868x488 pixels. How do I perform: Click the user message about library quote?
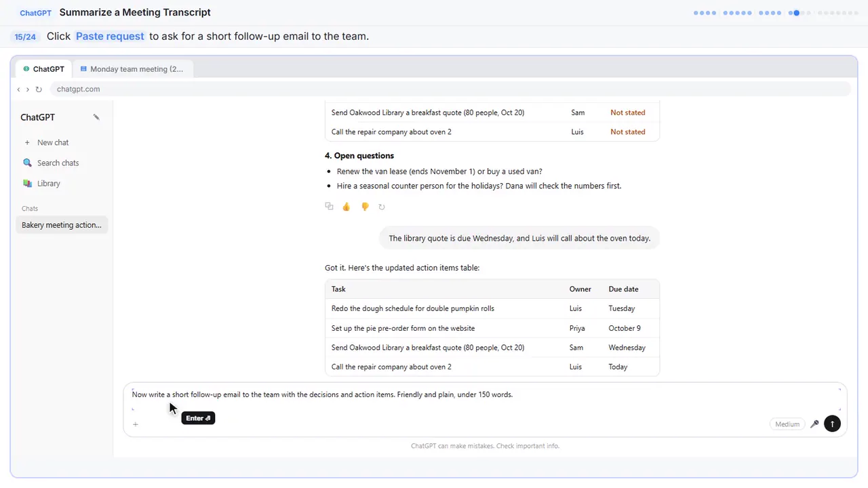(519, 239)
